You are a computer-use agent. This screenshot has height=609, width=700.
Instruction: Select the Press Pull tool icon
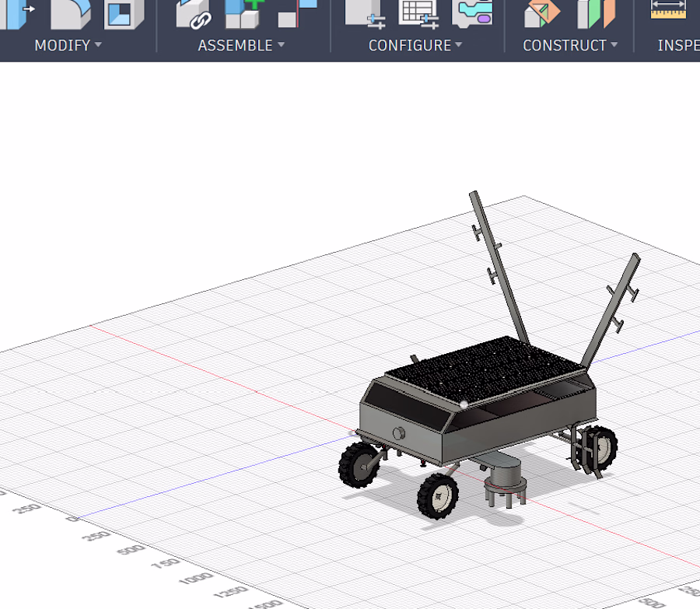pos(17,13)
